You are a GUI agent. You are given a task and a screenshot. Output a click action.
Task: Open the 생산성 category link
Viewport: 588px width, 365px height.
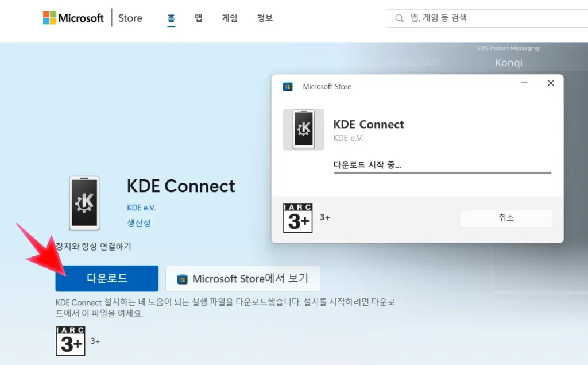(139, 223)
